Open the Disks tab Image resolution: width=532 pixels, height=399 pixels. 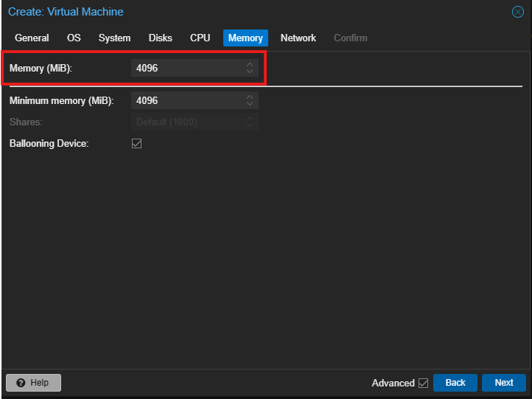160,38
